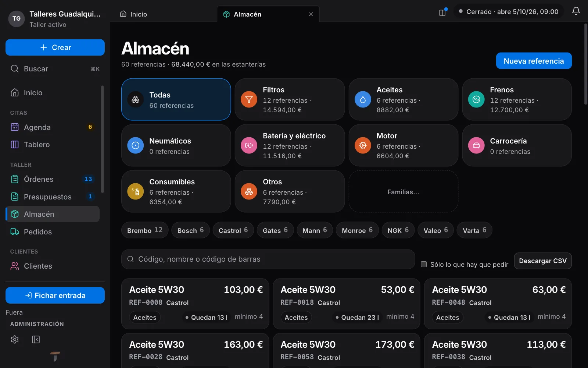Image resolution: width=588 pixels, height=368 pixels.
Task: Click the Otros category icon
Action: pyautogui.click(x=249, y=191)
